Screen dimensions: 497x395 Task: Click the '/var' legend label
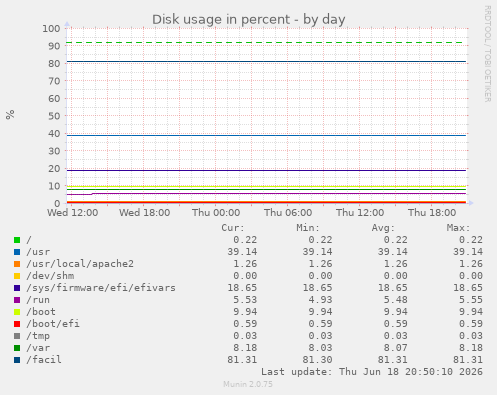[x=38, y=348]
